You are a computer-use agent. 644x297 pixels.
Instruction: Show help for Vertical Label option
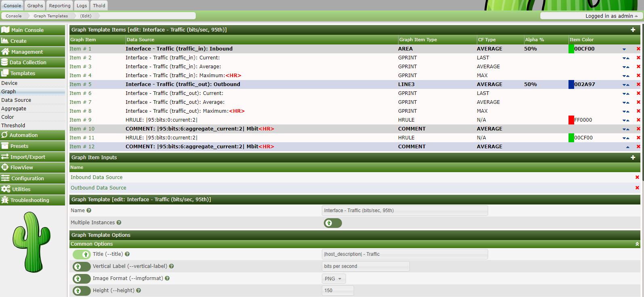pyautogui.click(x=171, y=266)
